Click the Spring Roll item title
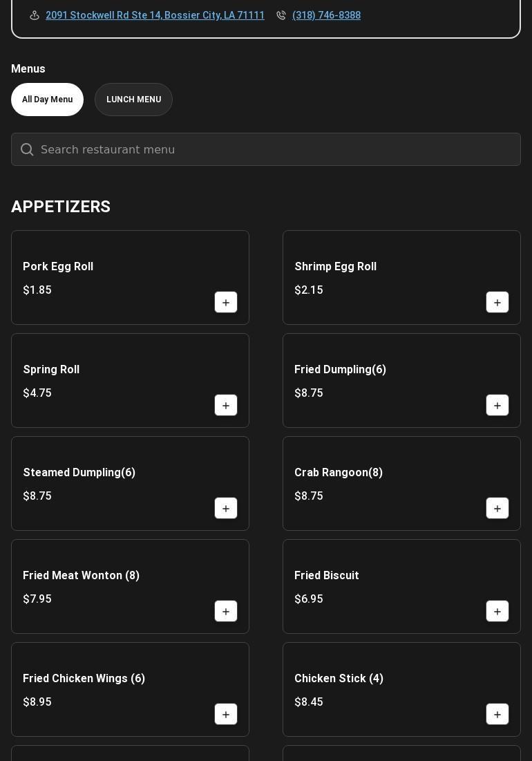532x761 pixels. [x=51, y=370]
